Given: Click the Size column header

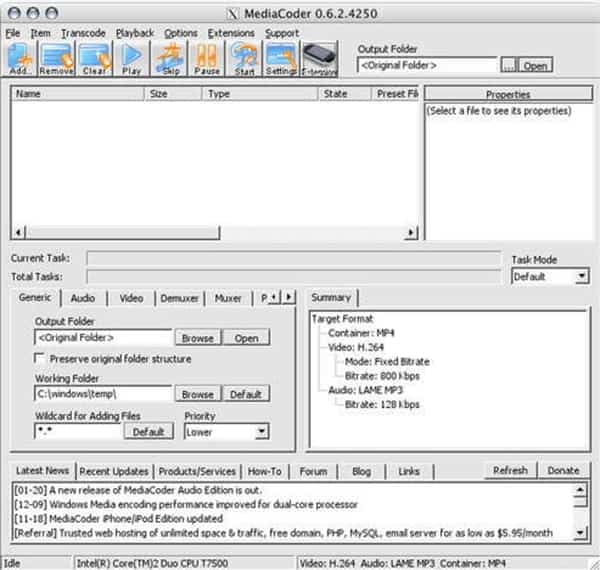Looking at the screenshot, I should (173, 94).
